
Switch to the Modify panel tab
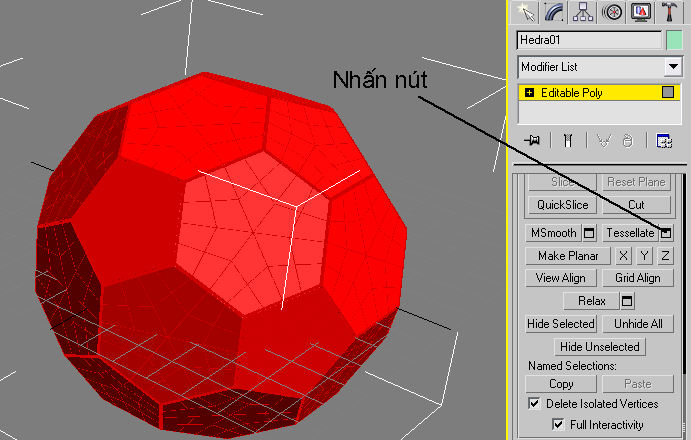pyautogui.click(x=554, y=12)
